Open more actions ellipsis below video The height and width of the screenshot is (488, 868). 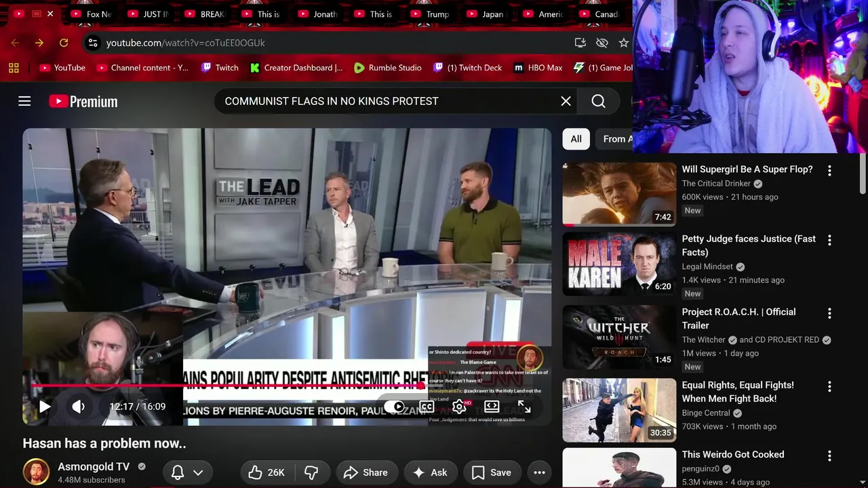pos(539,472)
